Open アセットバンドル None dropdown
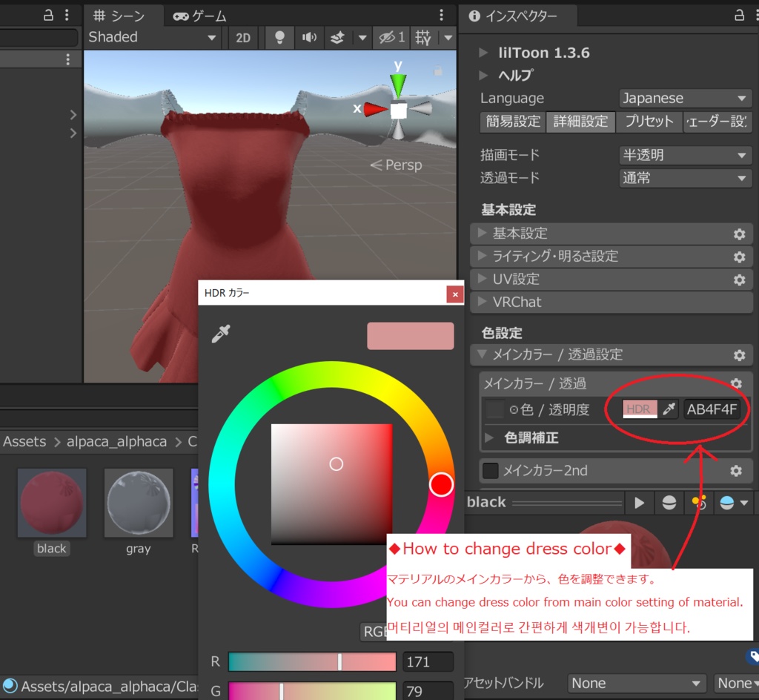759x700 pixels. [x=637, y=683]
